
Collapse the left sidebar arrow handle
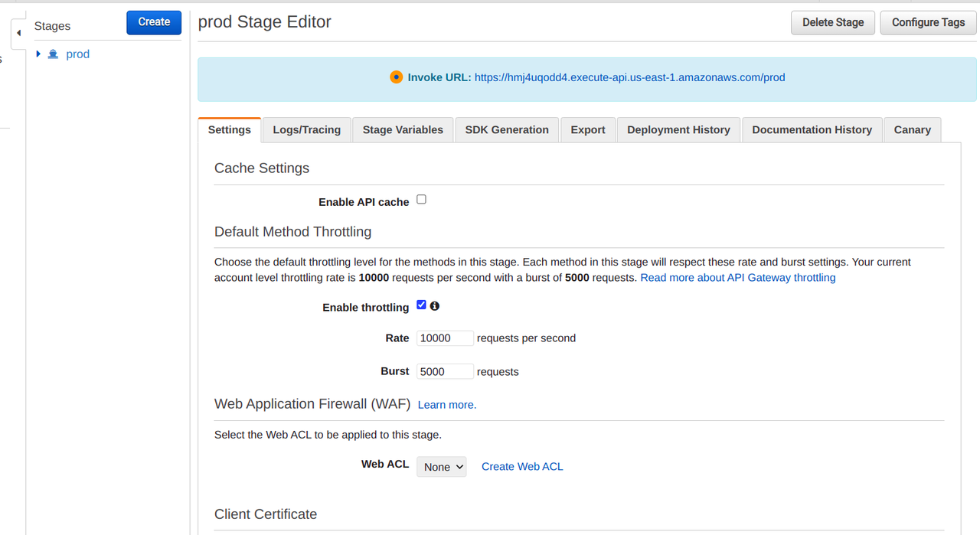(18, 33)
